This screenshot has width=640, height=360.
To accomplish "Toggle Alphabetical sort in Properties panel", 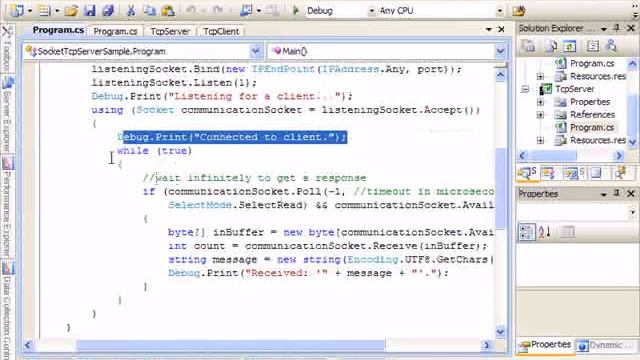I will coord(544,232).
